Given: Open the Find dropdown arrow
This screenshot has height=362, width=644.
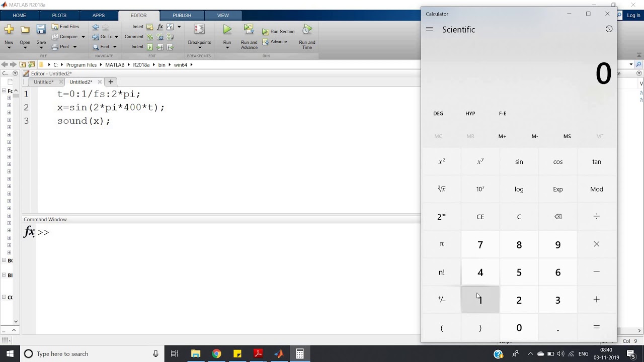Looking at the screenshot, I should pyautogui.click(x=114, y=47).
